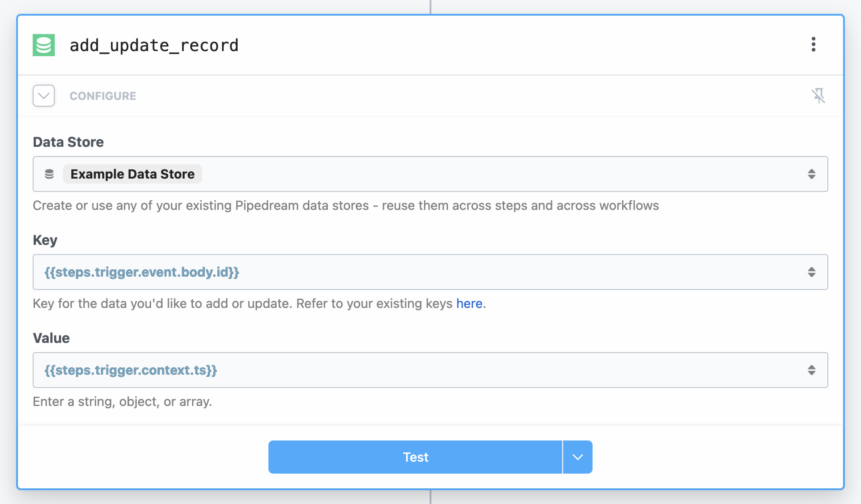This screenshot has width=861, height=504.
Task: Click the Value input field
Action: pos(430,370)
